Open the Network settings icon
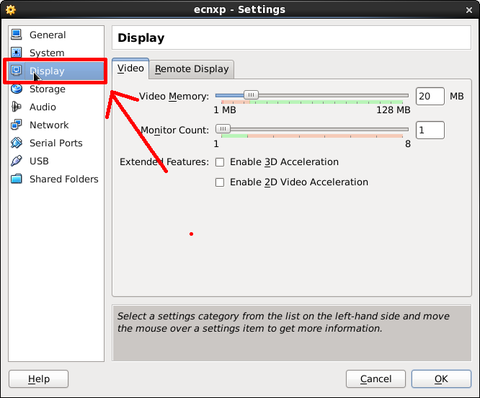 pyautogui.click(x=16, y=125)
